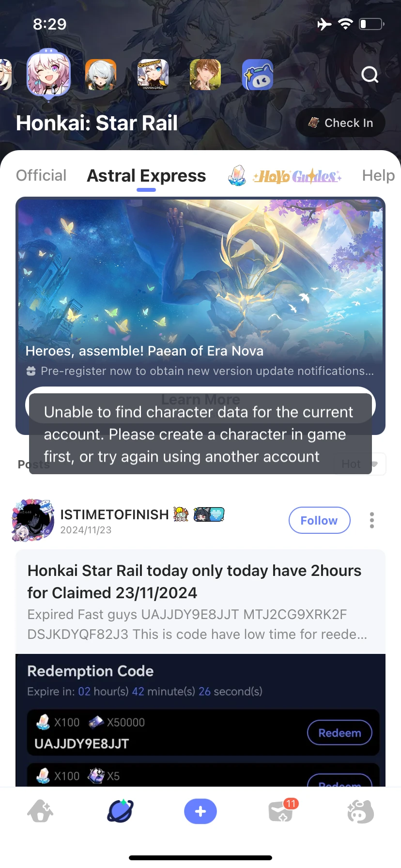This screenshot has height=868, width=401.
Task: Tap the blue plus create post button
Action: 200,811
